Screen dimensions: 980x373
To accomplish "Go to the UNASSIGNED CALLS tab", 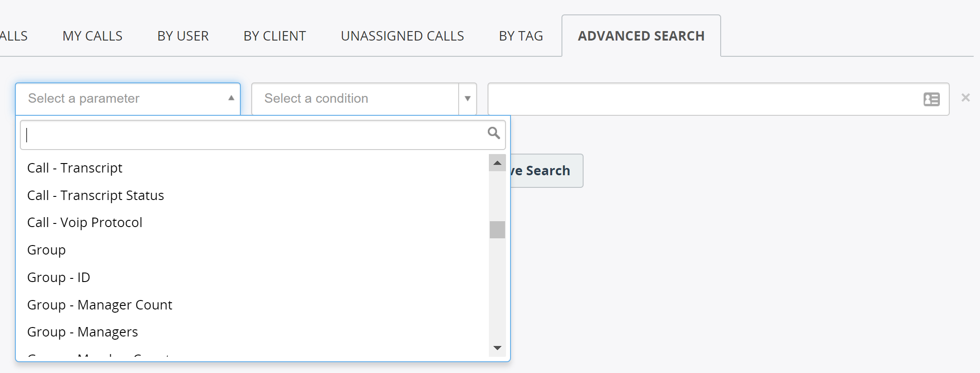I will (402, 36).
